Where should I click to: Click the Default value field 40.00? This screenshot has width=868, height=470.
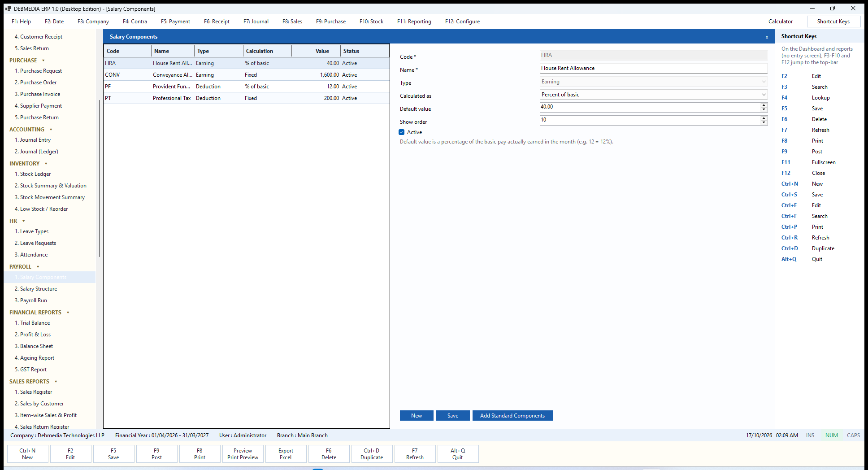tap(650, 107)
